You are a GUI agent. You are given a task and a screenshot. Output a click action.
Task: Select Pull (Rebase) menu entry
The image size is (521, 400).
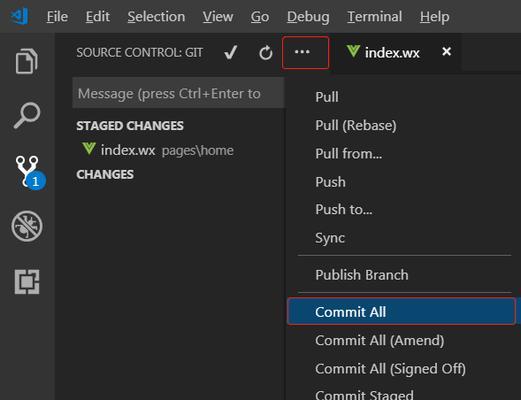(x=356, y=125)
